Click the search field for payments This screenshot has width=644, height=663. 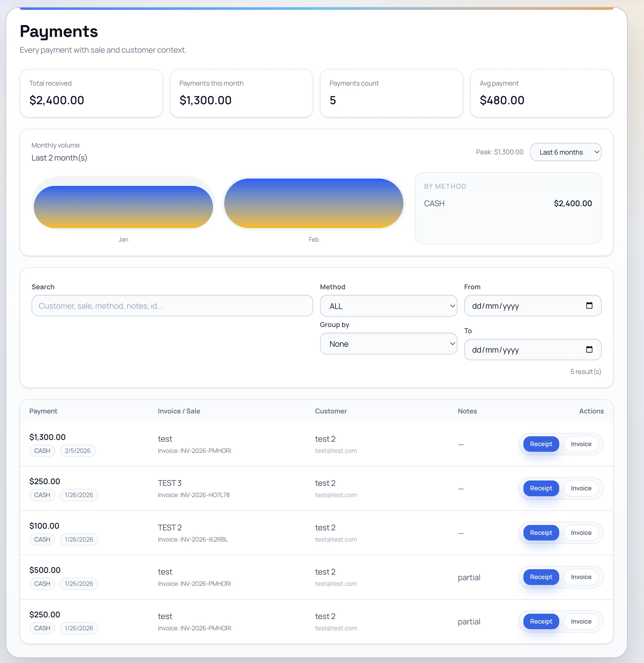172,306
